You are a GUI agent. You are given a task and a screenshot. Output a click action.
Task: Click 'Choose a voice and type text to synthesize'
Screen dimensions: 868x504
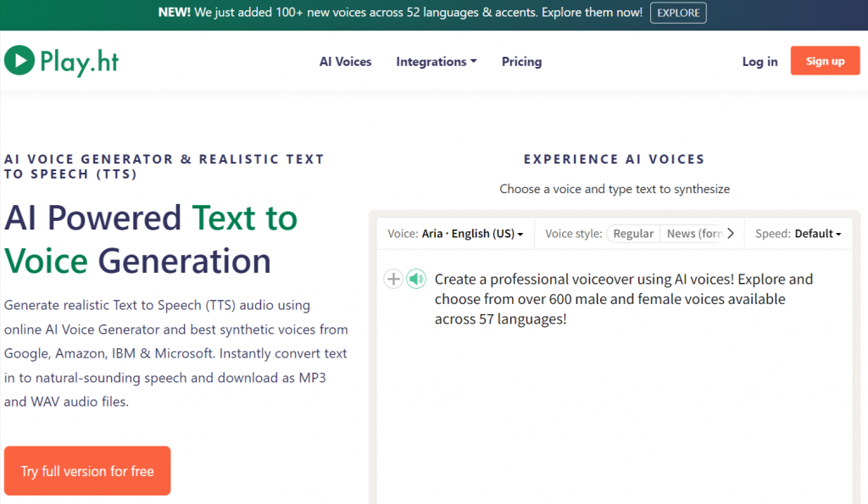click(x=615, y=189)
